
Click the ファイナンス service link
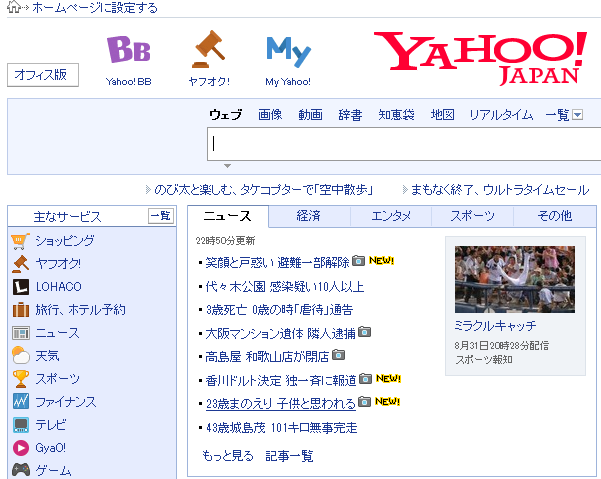[x=66, y=402]
